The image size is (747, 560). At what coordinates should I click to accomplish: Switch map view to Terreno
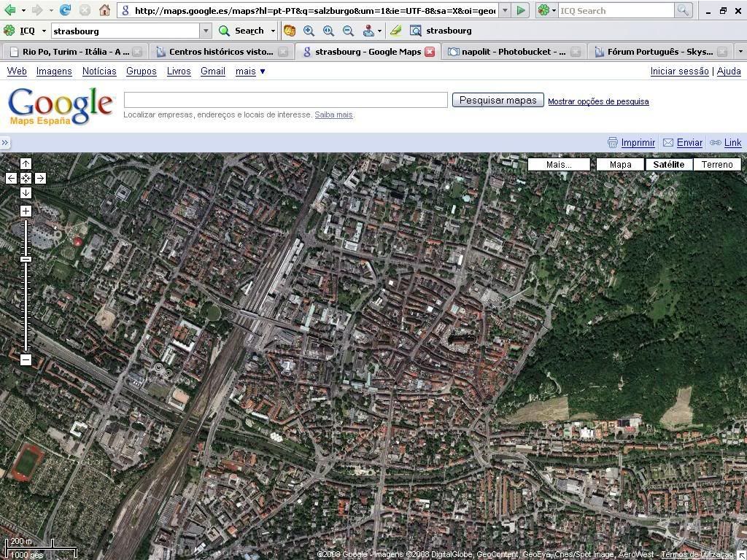click(716, 164)
